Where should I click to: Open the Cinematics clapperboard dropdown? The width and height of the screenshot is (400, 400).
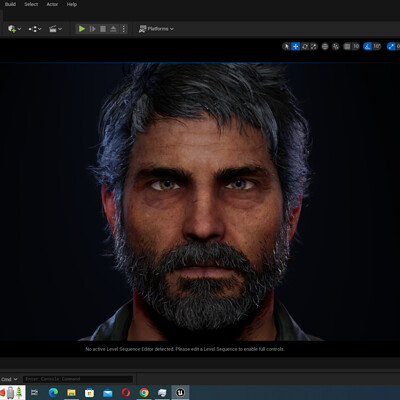pos(55,29)
